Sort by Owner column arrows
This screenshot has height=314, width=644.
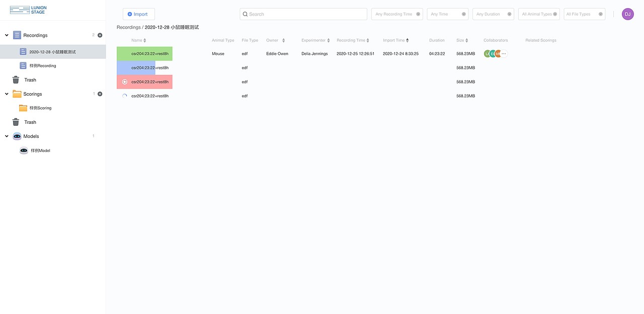(283, 40)
